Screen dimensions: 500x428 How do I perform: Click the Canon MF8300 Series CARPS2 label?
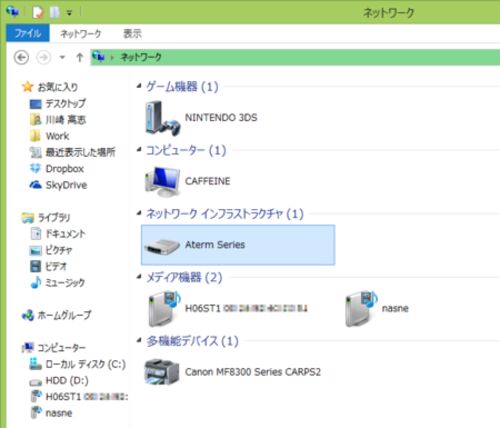click(x=253, y=372)
